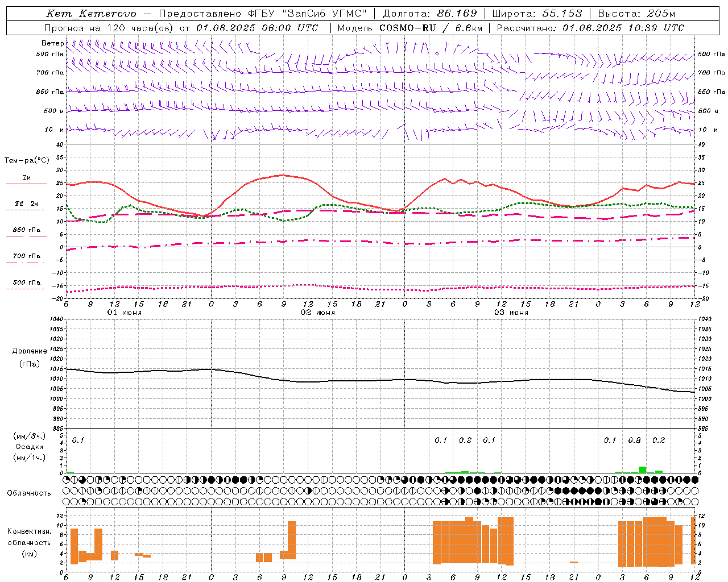Click the 'Ветер' wind panel label

[52, 43]
